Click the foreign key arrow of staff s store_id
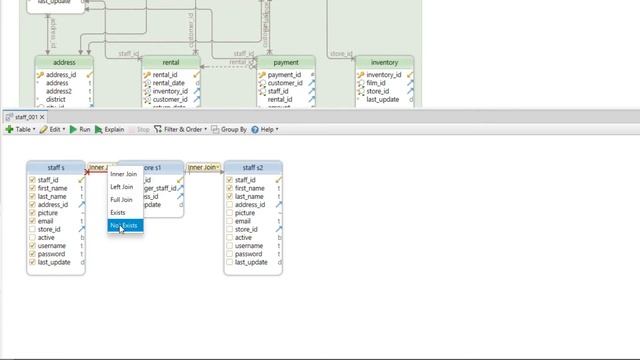The image size is (640, 360). (82, 229)
